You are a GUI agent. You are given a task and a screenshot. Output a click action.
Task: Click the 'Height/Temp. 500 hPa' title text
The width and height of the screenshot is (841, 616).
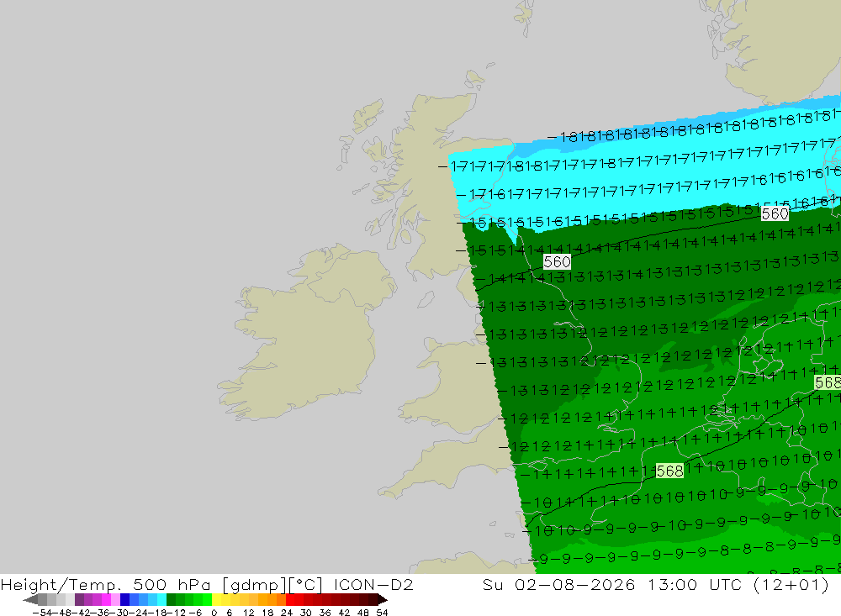[x=105, y=584]
